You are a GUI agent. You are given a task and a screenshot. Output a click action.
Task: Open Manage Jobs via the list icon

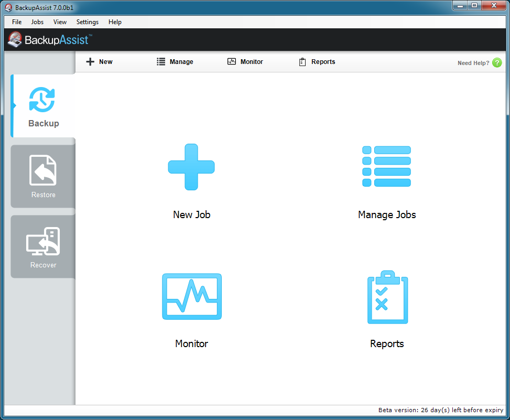coord(386,166)
